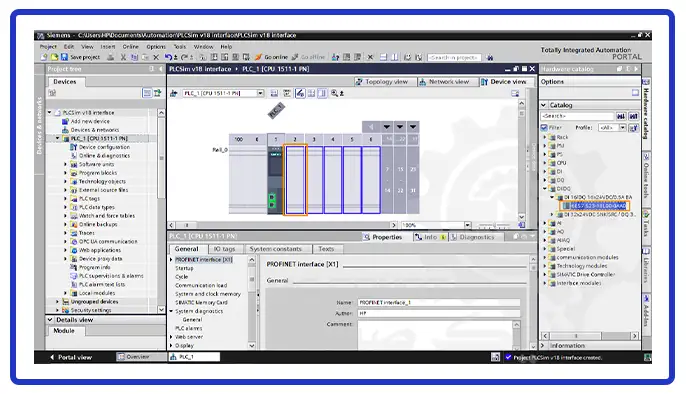This screenshot has width=686, height=394.
Task: Click the Save project icon
Action: pos(64,57)
